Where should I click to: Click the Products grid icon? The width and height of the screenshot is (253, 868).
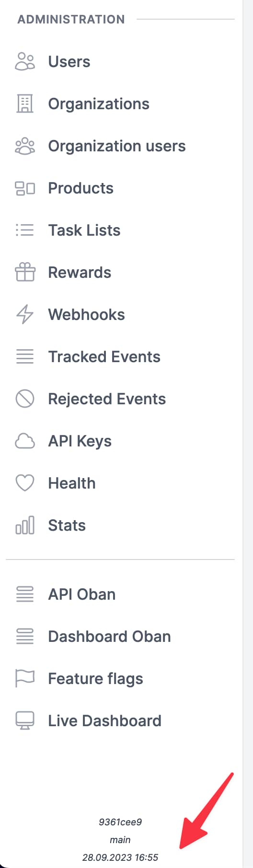25,188
